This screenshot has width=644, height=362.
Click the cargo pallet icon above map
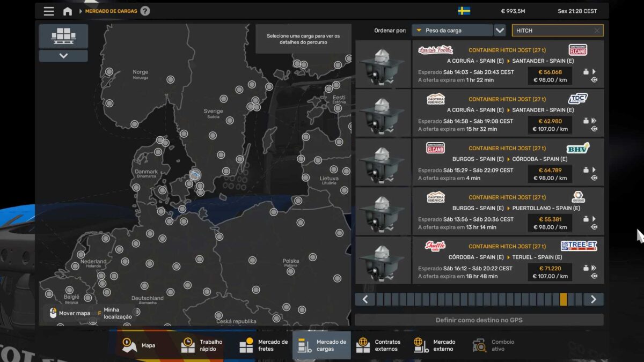[x=63, y=36]
